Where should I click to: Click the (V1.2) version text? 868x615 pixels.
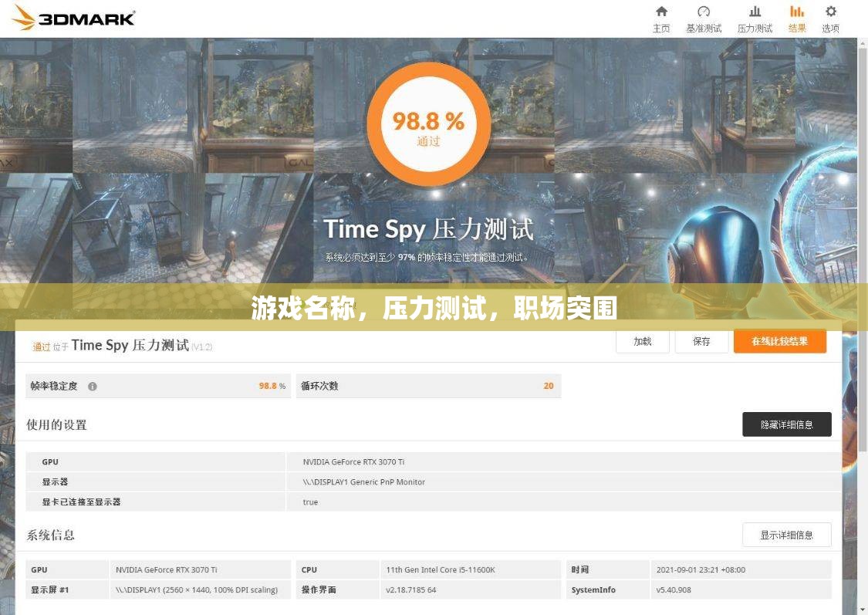(202, 347)
